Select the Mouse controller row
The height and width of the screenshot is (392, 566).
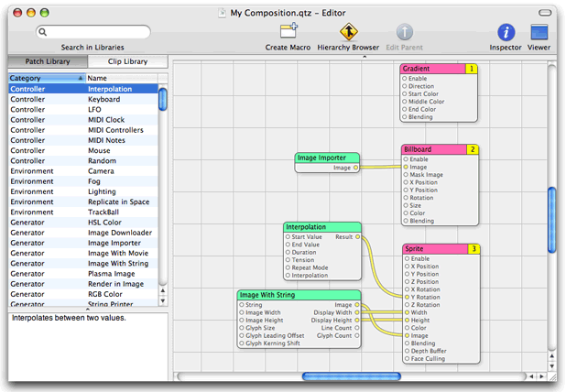pos(83,150)
